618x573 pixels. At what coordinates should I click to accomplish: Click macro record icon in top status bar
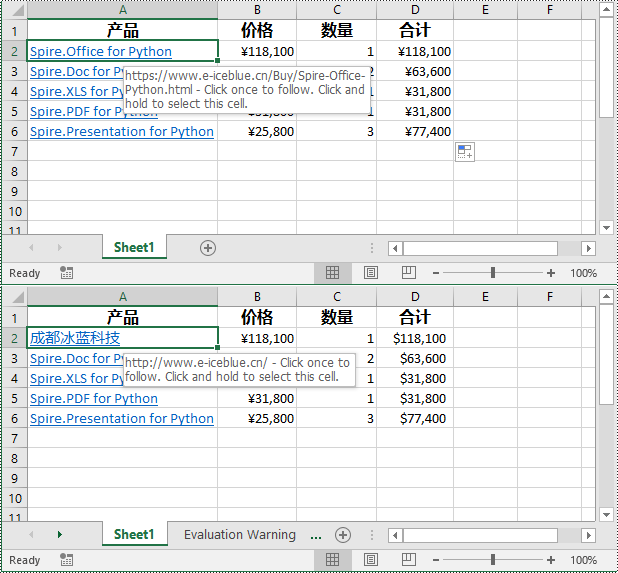(x=66, y=273)
